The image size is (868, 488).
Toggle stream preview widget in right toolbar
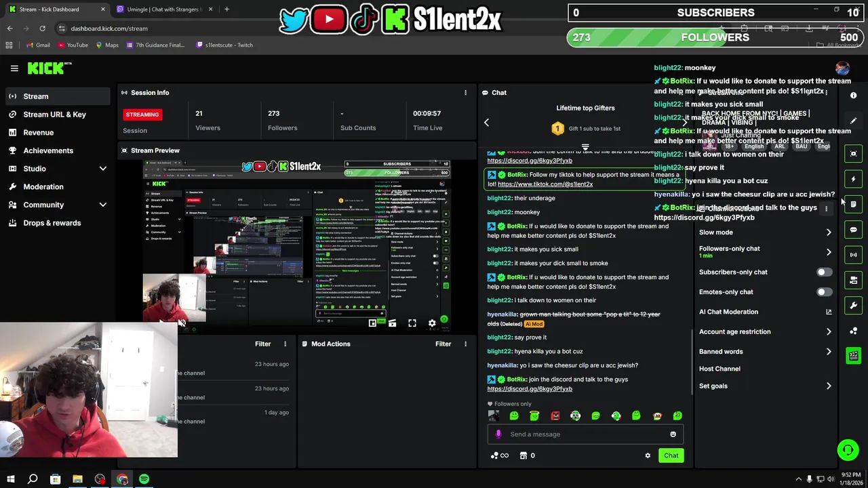(854, 154)
